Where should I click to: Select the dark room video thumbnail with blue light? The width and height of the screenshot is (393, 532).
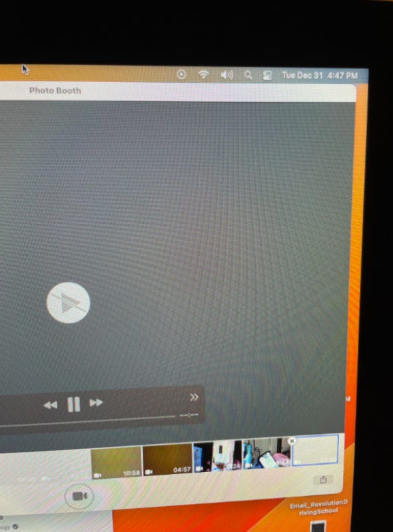pos(217,457)
